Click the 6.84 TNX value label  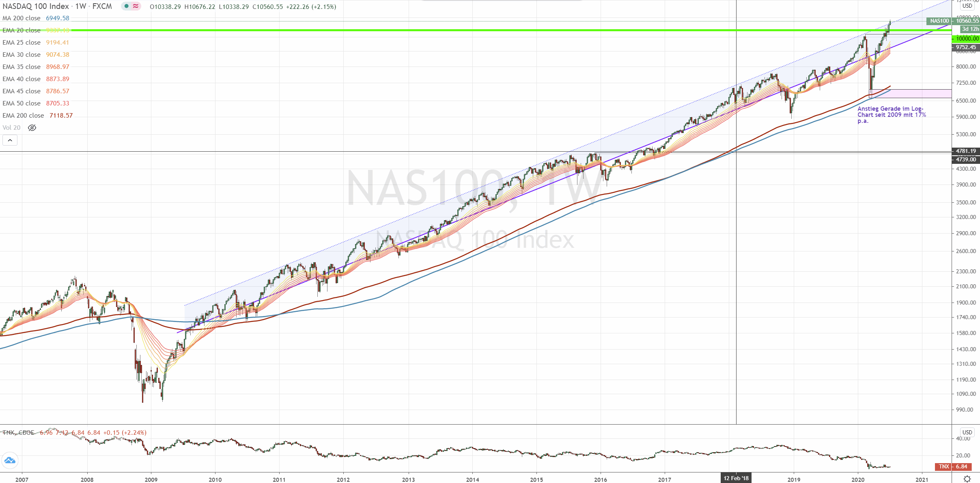[x=962, y=466]
